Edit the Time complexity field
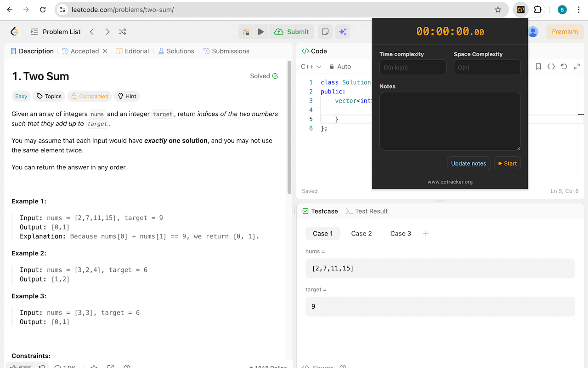The width and height of the screenshot is (588, 368). pos(413,67)
